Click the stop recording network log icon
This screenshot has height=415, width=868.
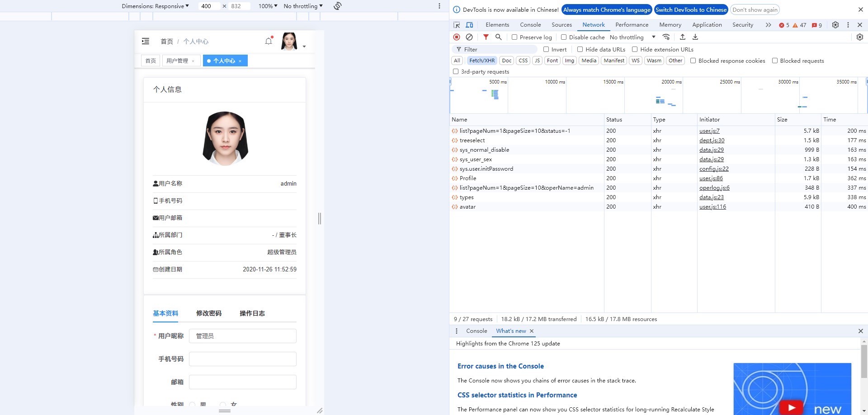click(x=457, y=37)
